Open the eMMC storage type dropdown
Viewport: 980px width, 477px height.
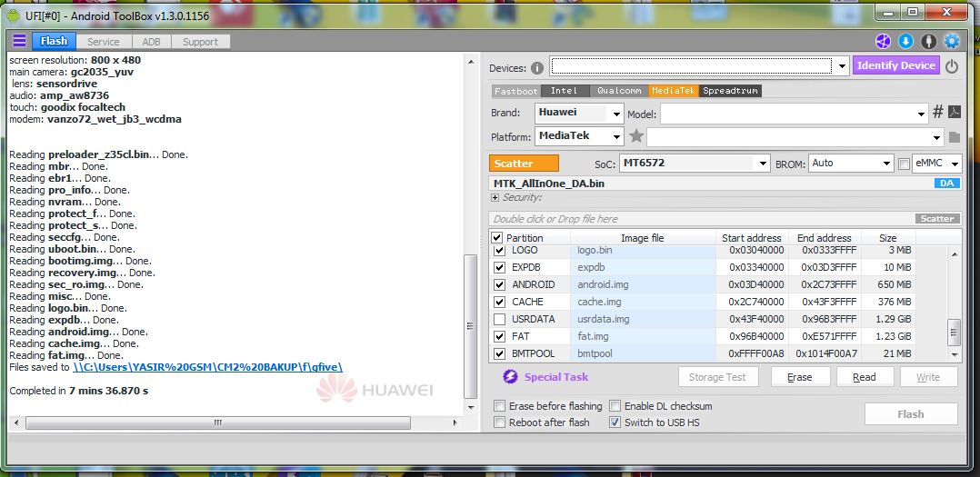pos(955,164)
